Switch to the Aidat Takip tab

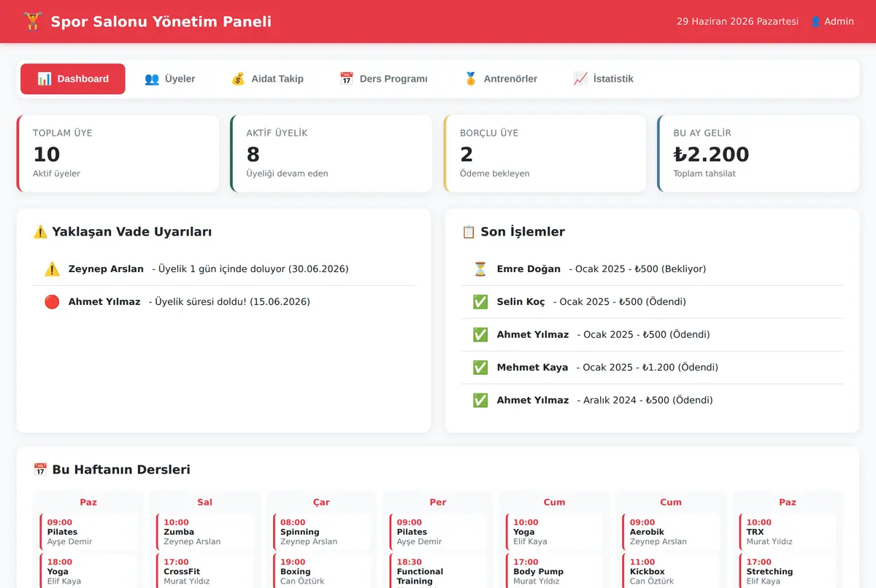coord(267,79)
